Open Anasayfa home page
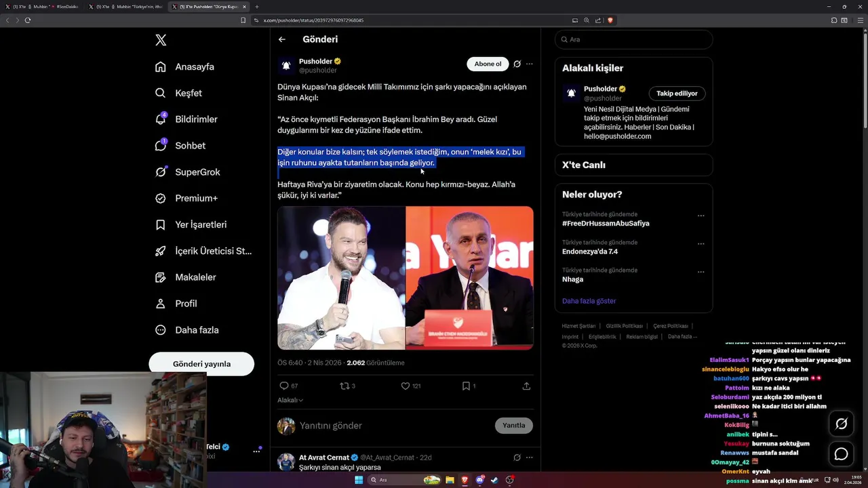This screenshot has height=488, width=868. point(184,66)
